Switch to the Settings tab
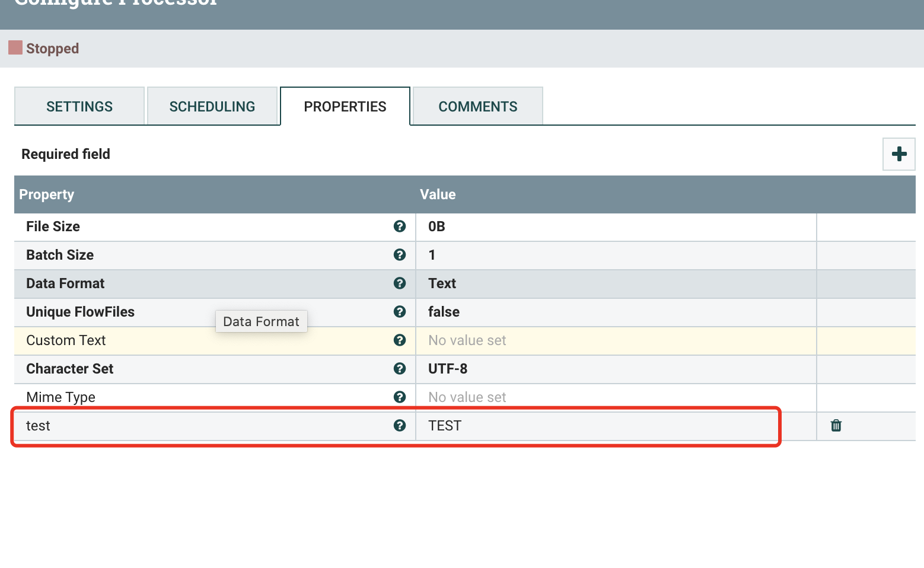The width and height of the screenshot is (924, 568). (x=79, y=107)
